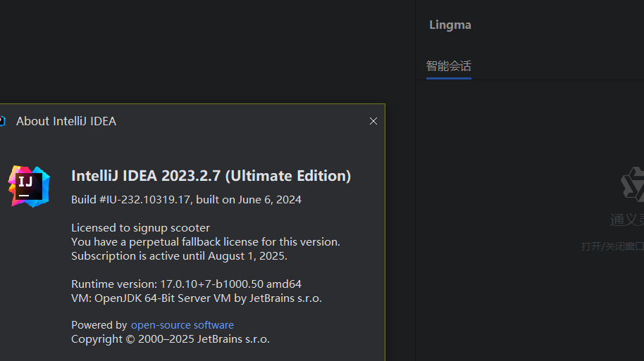Click the small icon in the dialog title bar
This screenshot has height=361, width=644.
point(2,121)
